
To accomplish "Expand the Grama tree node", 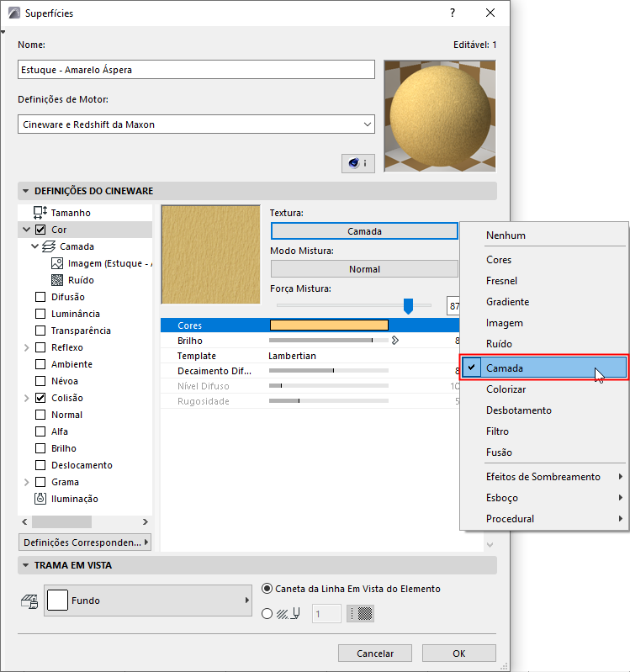I will pyautogui.click(x=27, y=482).
